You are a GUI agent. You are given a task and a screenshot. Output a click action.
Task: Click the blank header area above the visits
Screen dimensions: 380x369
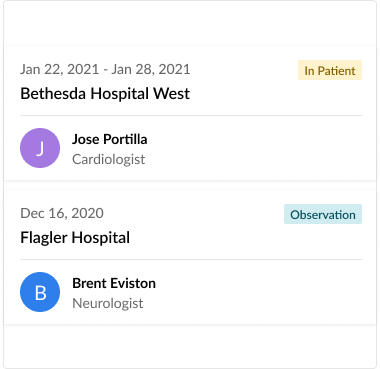[x=190, y=23]
